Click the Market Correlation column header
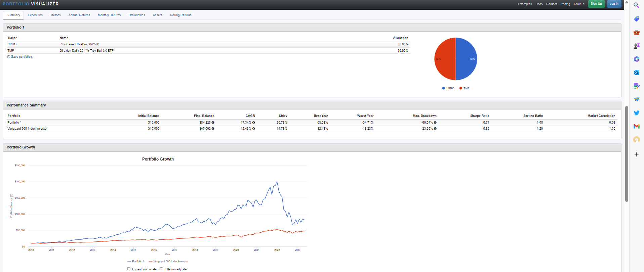Viewport: 644px width, 272px height. coord(601,116)
